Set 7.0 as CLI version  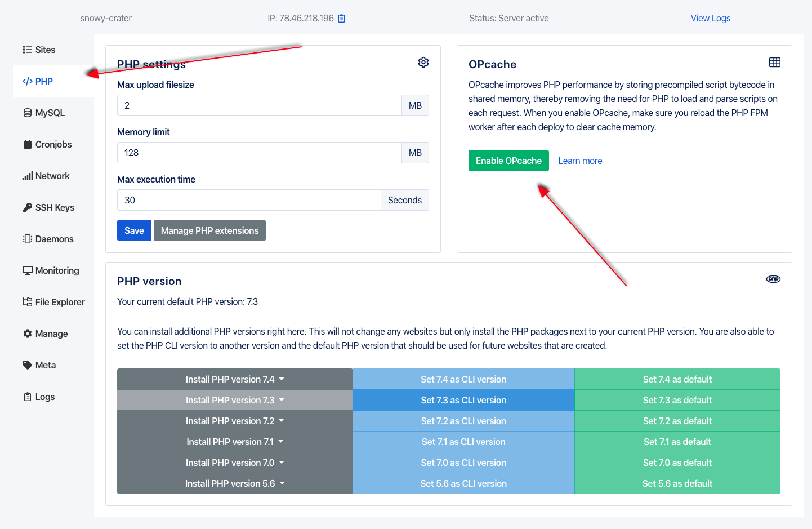click(x=463, y=463)
